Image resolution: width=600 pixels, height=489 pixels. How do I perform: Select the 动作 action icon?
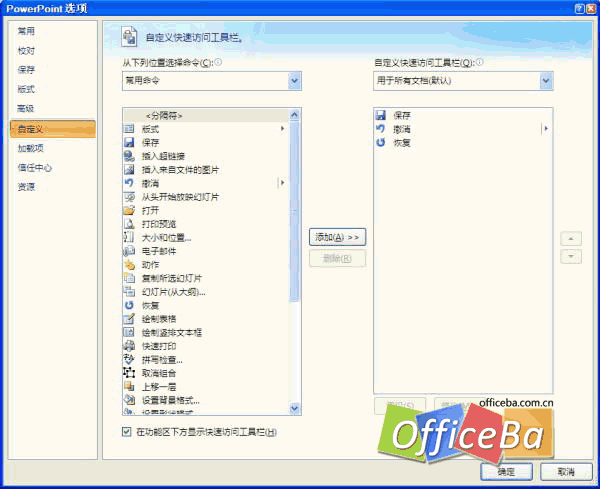[x=129, y=264]
